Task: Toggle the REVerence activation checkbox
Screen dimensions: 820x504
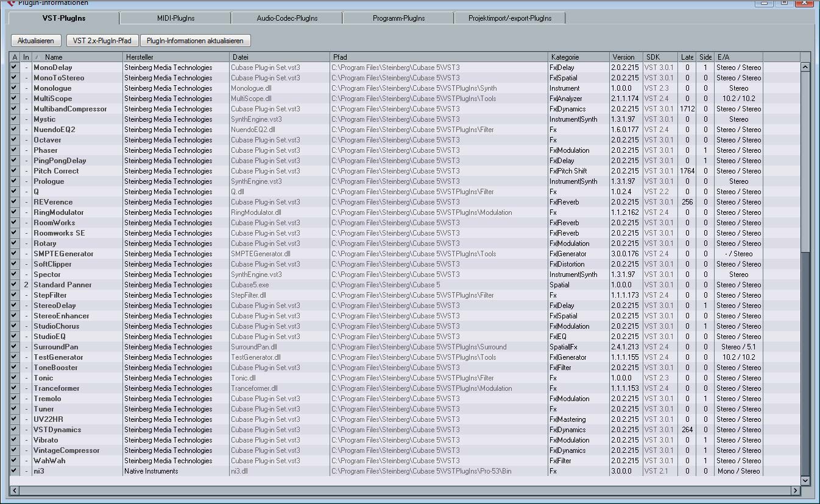Action: pos(15,202)
